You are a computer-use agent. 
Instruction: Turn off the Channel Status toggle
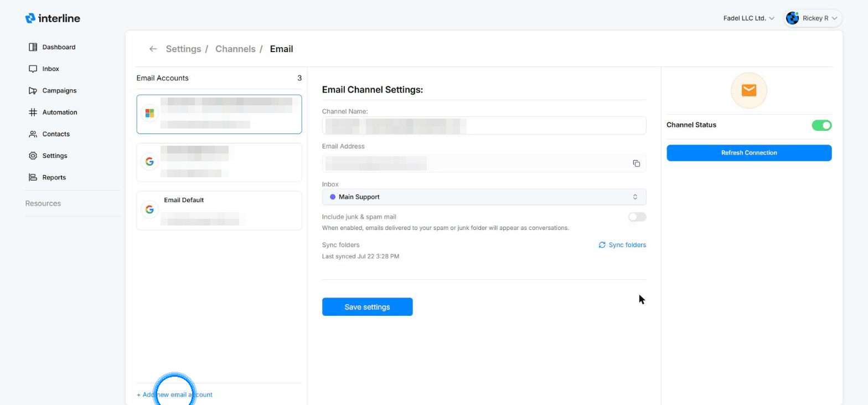click(x=821, y=125)
